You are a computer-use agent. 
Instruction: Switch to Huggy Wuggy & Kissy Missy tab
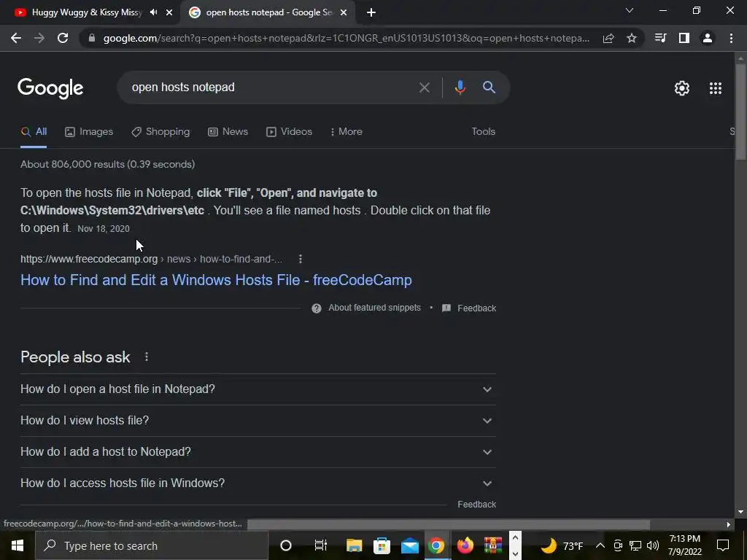[87, 12]
